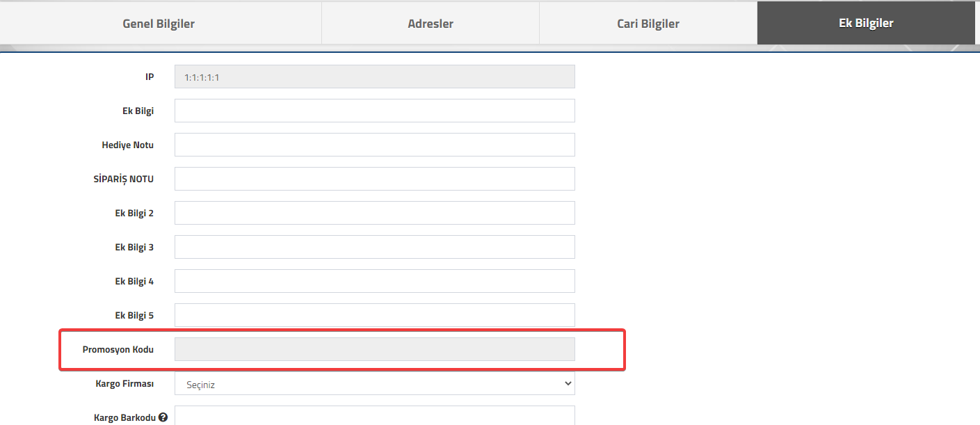Viewport: 980px width, 425px height.
Task: Open the Cari Bilgiler tab
Action: (x=648, y=24)
